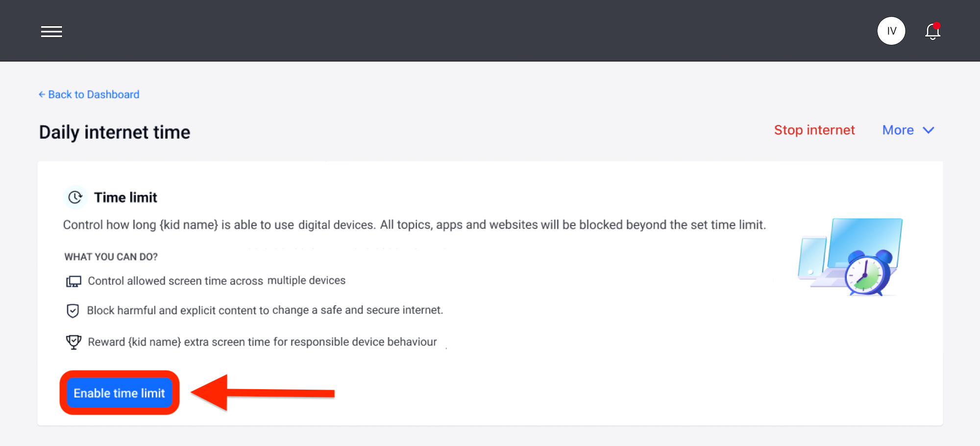Click the notification bell with red badge
Image resolution: width=980 pixels, height=446 pixels.
pyautogui.click(x=932, y=31)
